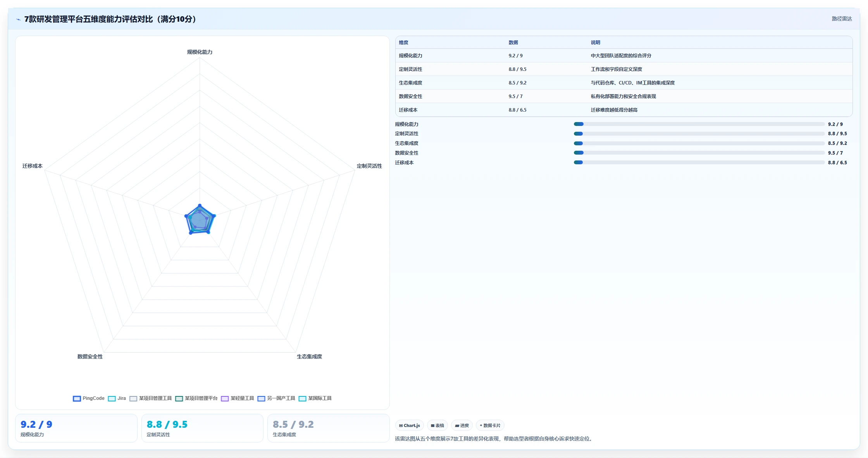Toggle the 另一国产工具 legend item
This screenshot has height=458, width=868.
(276, 398)
